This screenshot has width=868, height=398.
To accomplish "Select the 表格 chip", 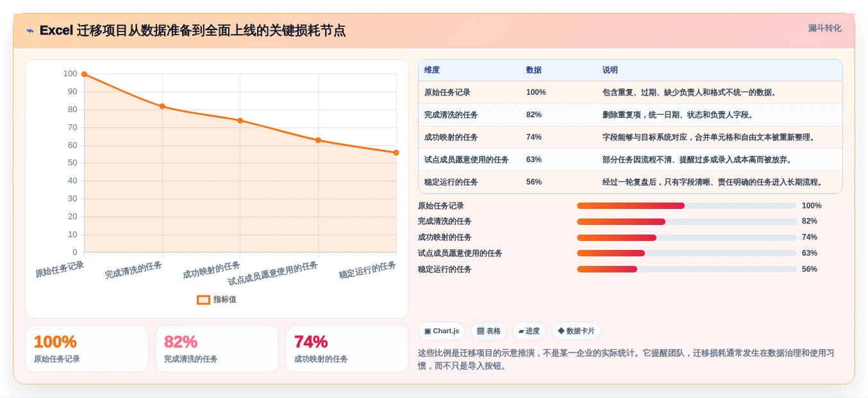I will pyautogui.click(x=488, y=331).
